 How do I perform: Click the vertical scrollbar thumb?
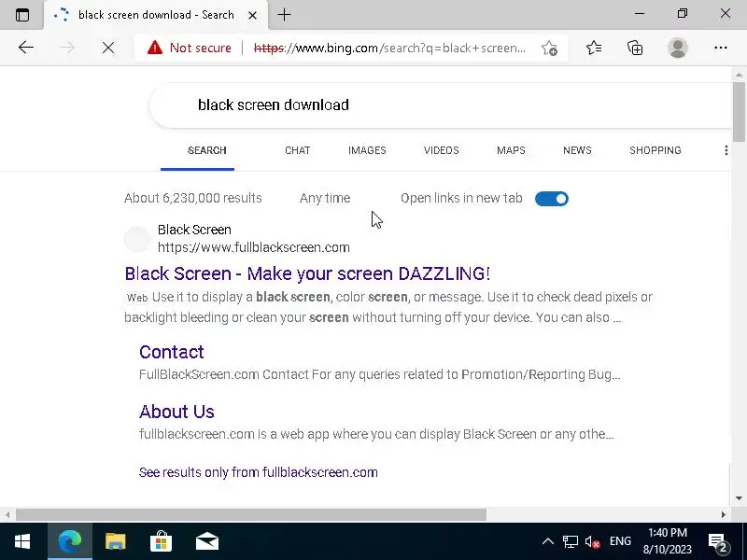click(x=739, y=112)
